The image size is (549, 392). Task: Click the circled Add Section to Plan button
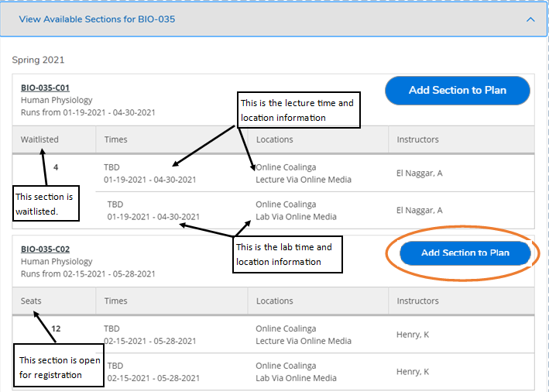click(465, 253)
